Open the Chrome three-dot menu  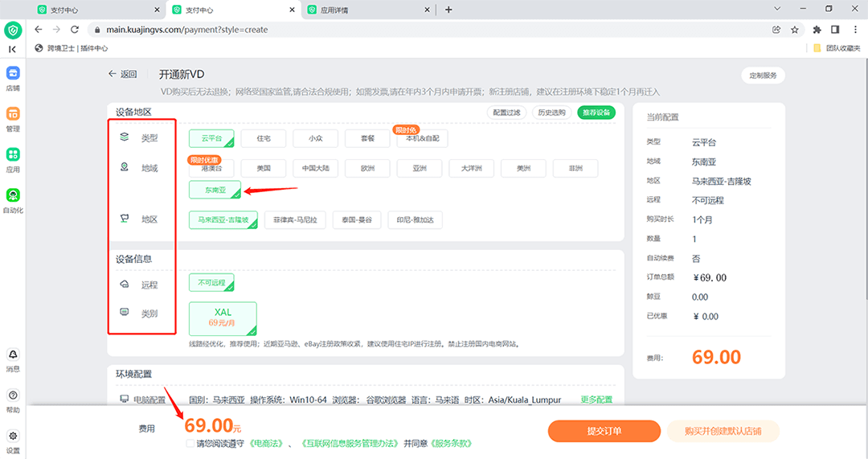854,30
